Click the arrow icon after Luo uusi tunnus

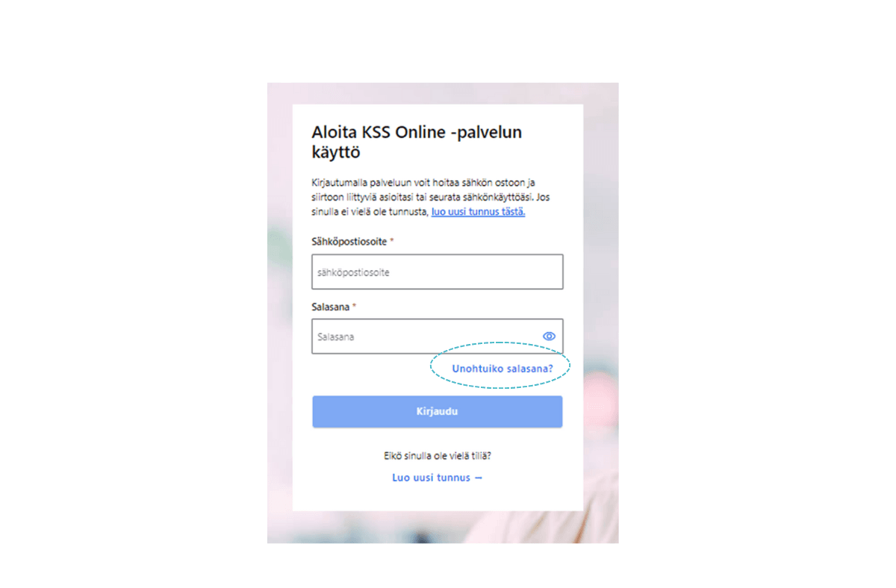coord(479,478)
